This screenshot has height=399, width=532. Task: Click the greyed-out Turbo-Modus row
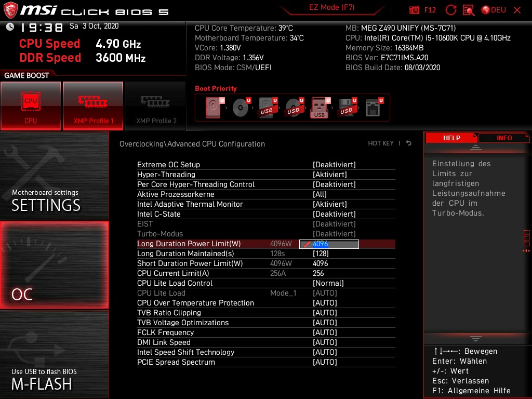[x=266, y=234]
